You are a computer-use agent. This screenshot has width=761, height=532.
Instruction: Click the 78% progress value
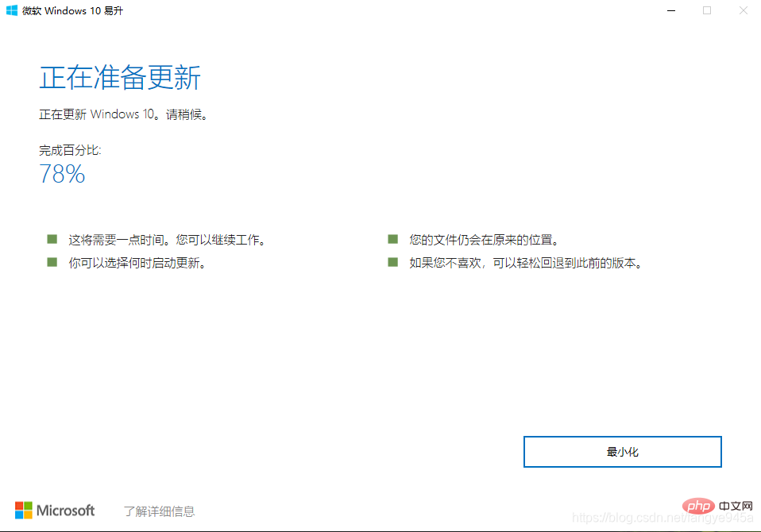pyautogui.click(x=62, y=174)
